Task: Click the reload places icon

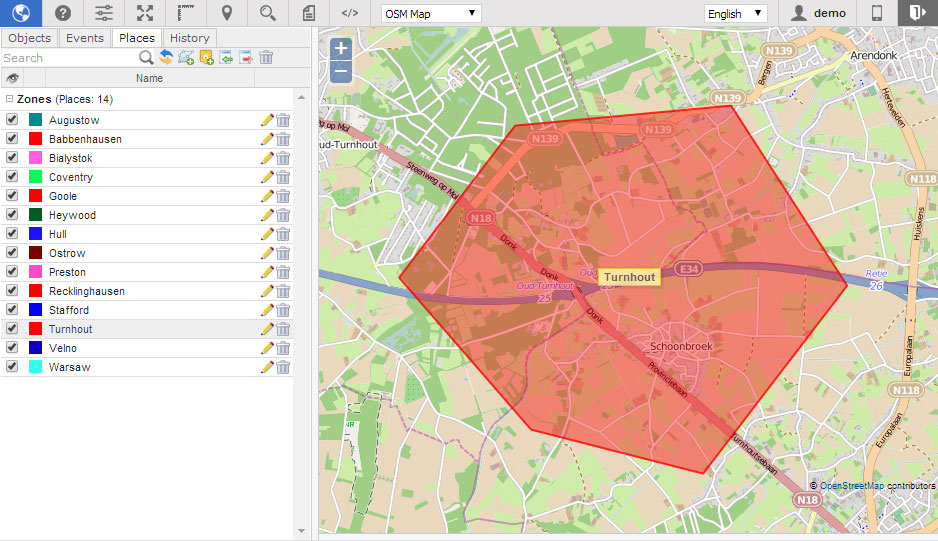Action: [x=166, y=58]
